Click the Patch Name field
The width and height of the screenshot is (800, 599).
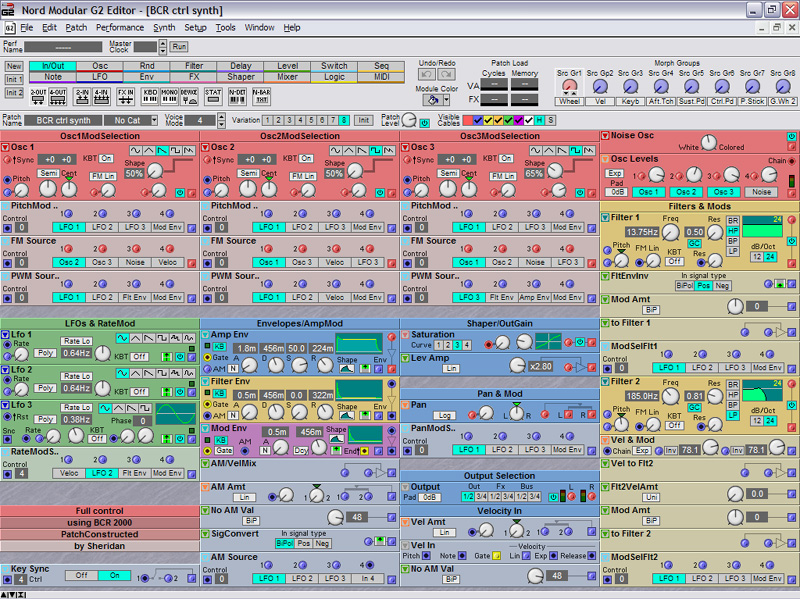(x=63, y=120)
